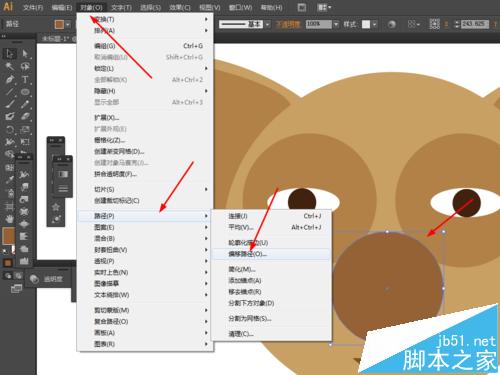Click the white graphic style swatch
500x375 pixels.
pyautogui.click(x=366, y=24)
